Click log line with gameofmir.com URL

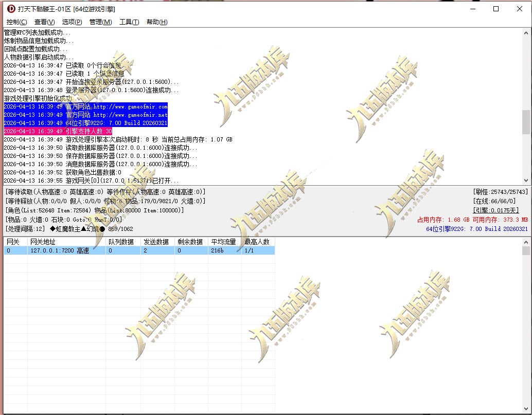(85, 106)
